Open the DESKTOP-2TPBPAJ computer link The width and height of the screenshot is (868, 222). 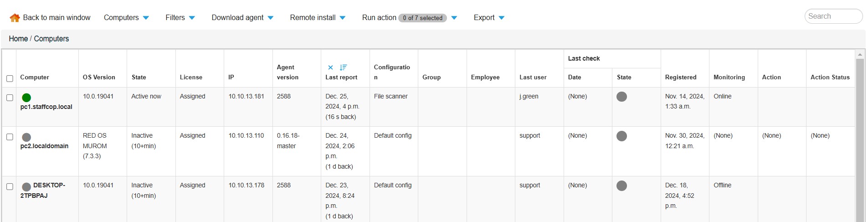click(x=43, y=190)
